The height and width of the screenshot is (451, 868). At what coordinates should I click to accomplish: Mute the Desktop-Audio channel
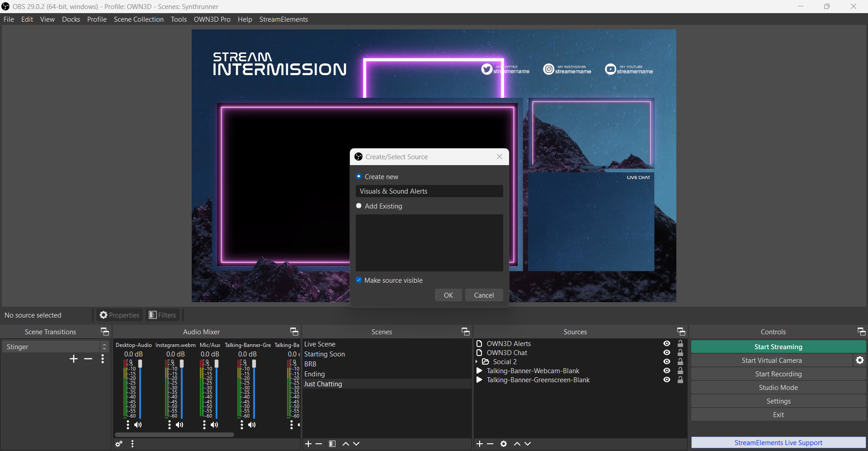click(x=138, y=425)
